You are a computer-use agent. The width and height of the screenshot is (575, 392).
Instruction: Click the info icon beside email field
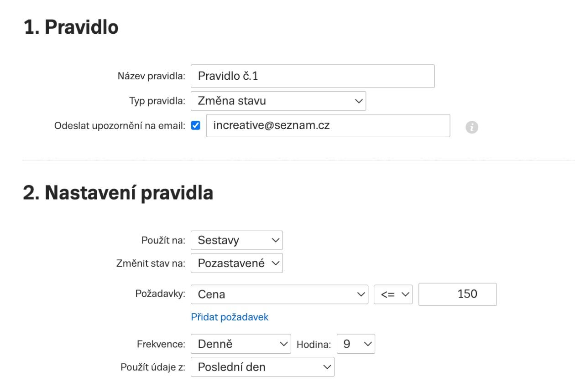(x=472, y=128)
